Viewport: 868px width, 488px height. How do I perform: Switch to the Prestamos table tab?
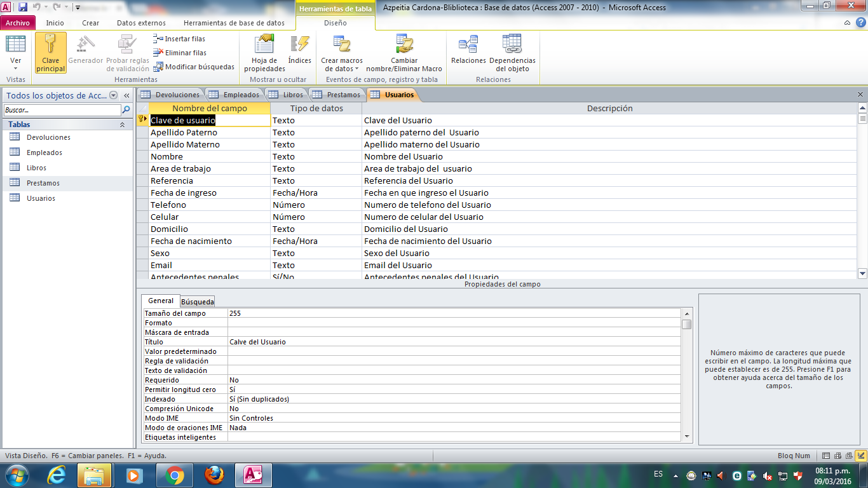(337, 95)
